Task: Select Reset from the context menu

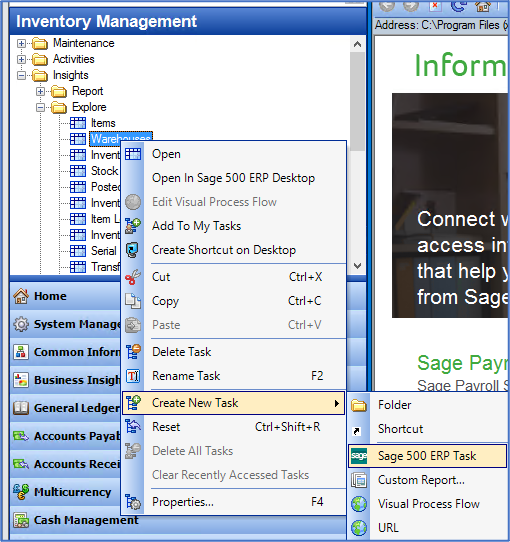Action: click(234, 427)
